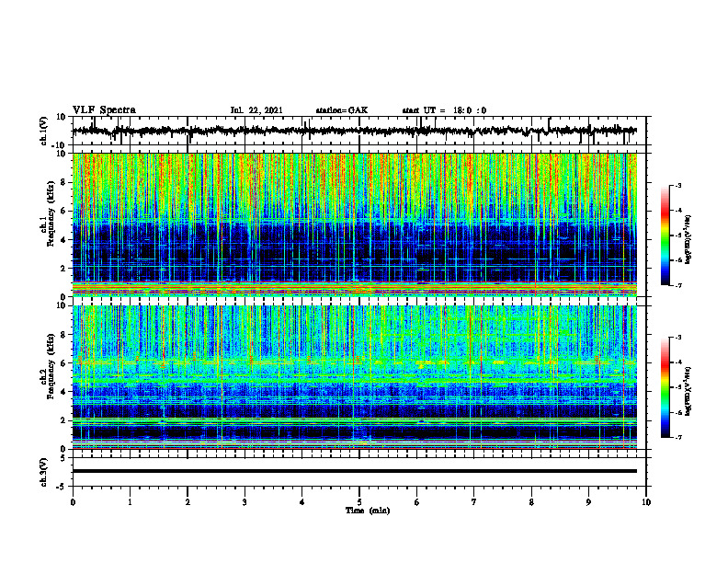Click the ch.1 voltage waveform trace
Image resolution: width=728 pixels, height=563 pixels.
click(355, 131)
